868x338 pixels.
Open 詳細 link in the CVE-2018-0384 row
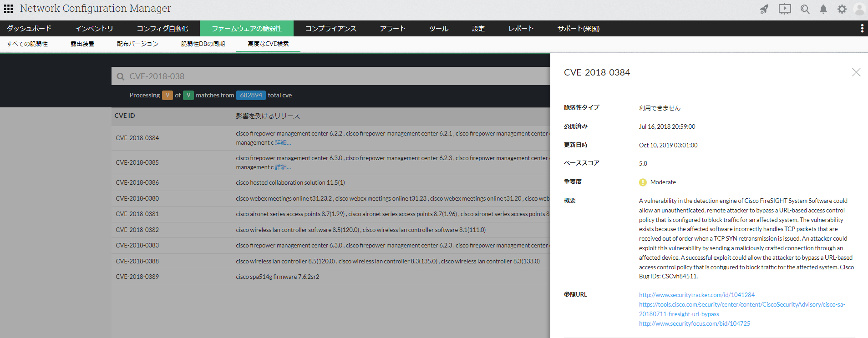(x=283, y=143)
